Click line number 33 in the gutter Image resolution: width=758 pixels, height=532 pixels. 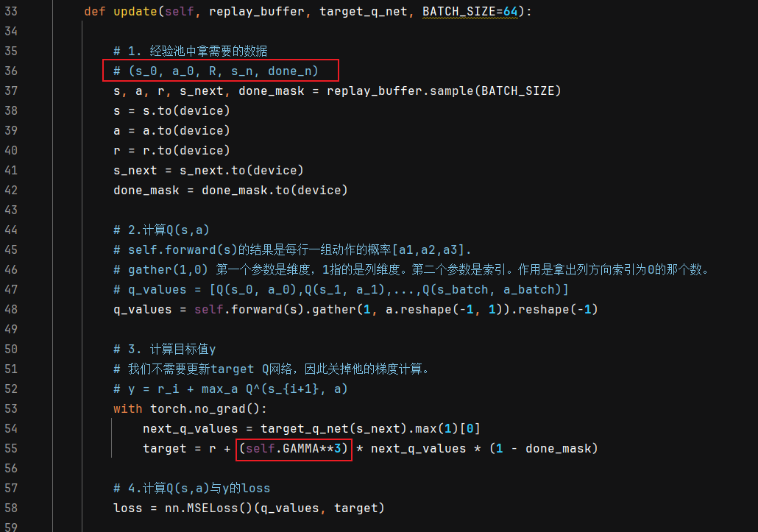(11, 11)
